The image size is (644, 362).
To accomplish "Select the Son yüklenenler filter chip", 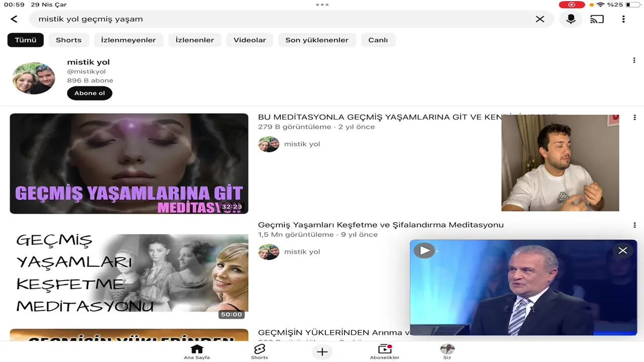I will 317,40.
